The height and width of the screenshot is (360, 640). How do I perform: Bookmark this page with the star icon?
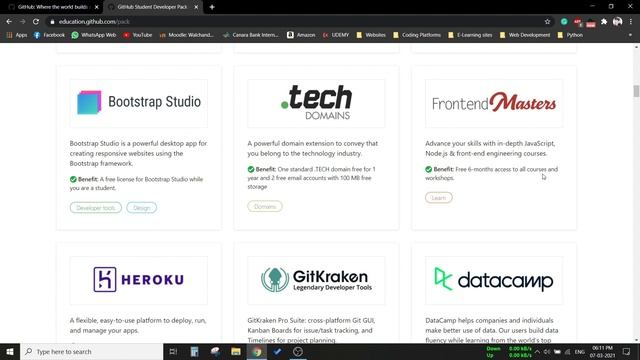point(547,22)
